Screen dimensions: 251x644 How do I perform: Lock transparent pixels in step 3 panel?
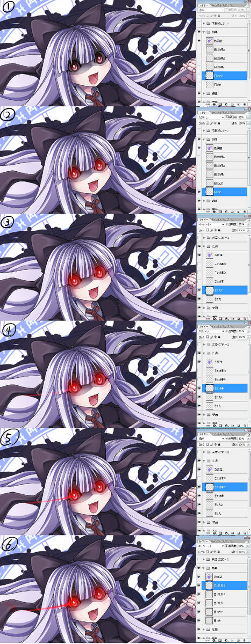point(207,230)
